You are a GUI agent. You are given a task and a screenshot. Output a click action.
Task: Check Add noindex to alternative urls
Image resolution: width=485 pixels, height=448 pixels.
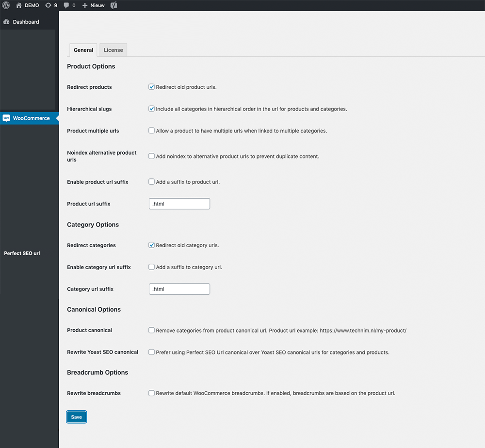click(x=151, y=156)
